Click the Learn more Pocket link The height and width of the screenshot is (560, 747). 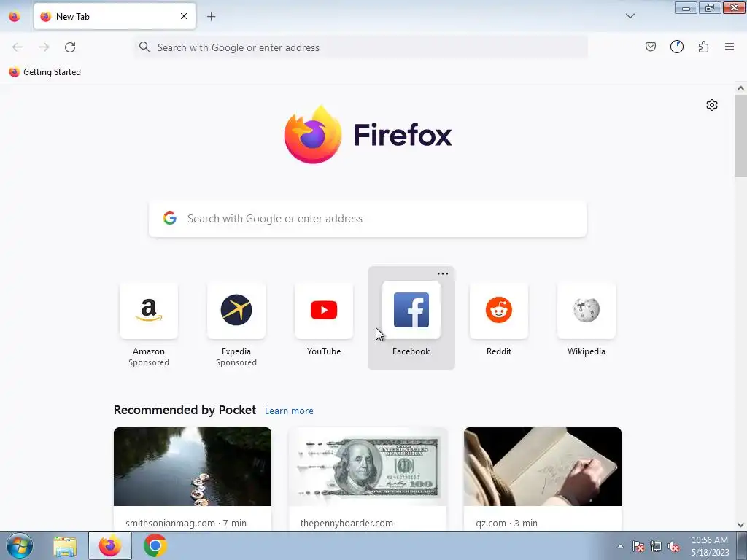(x=289, y=411)
